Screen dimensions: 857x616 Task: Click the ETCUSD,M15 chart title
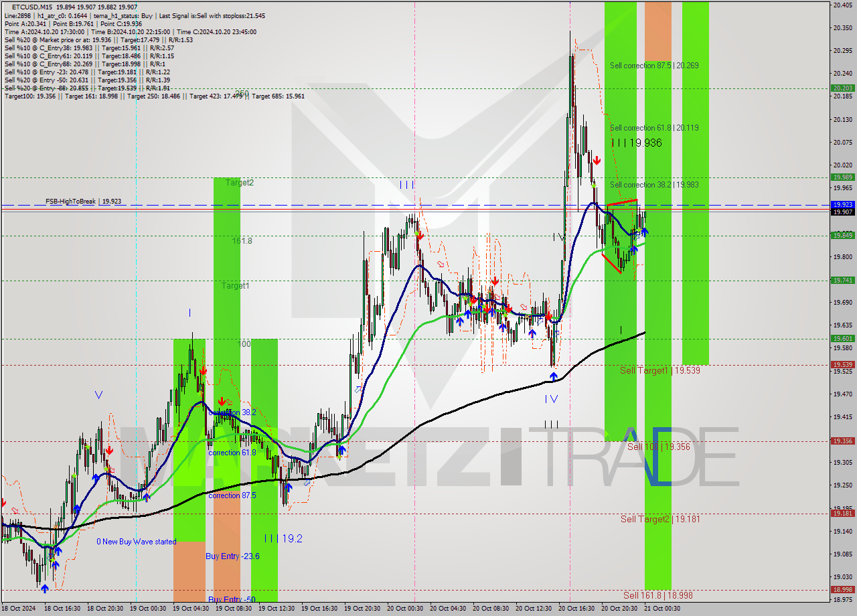(32, 7)
